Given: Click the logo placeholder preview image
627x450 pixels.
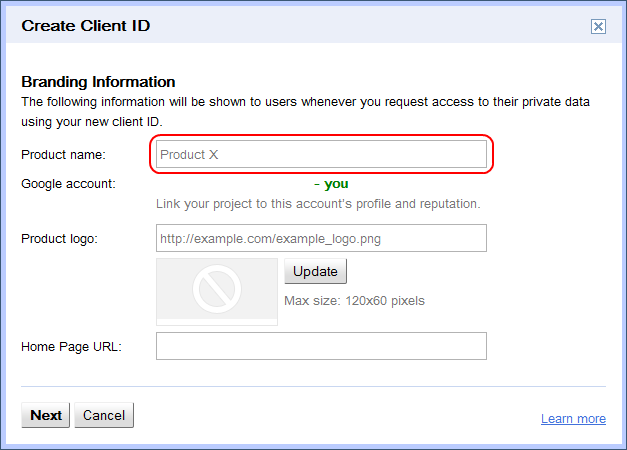Looking at the screenshot, I should click(x=217, y=291).
